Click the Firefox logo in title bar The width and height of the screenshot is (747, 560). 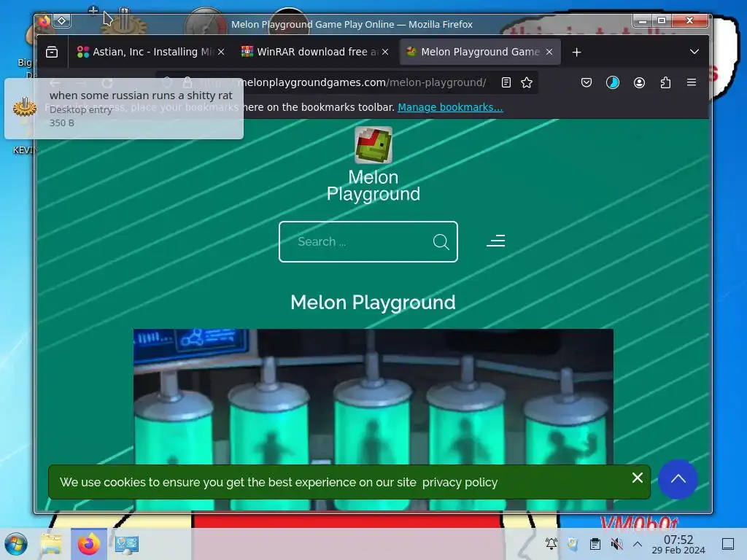44,21
